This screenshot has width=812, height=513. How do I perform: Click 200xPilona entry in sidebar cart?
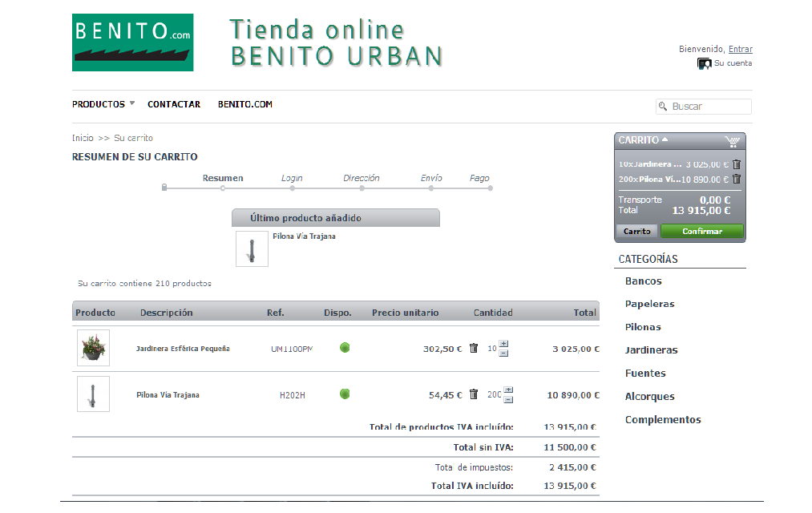(649, 179)
